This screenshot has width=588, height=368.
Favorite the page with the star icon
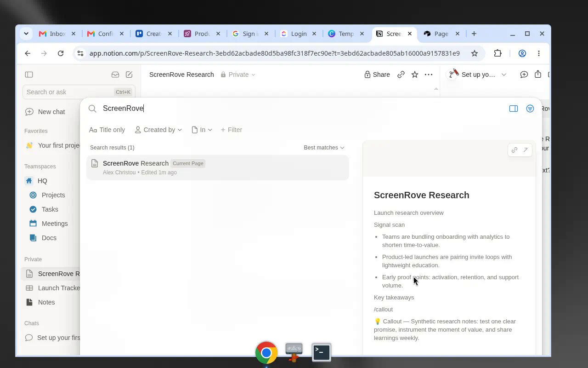[x=415, y=75]
